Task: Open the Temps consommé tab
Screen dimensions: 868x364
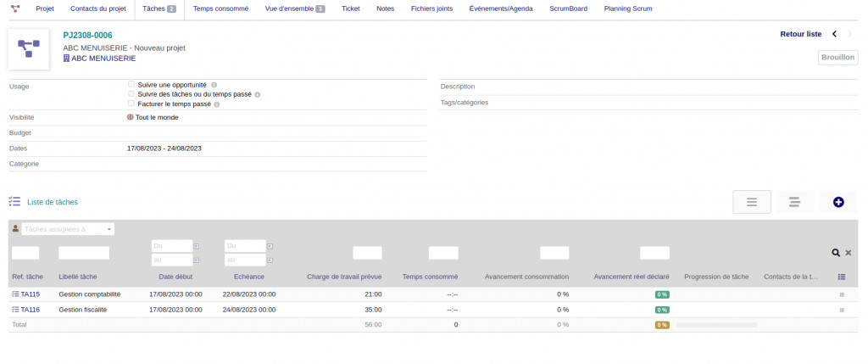Action: (x=220, y=8)
